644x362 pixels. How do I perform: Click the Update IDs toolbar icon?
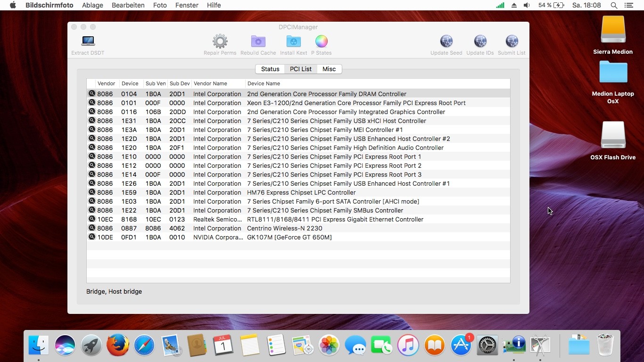480,41
